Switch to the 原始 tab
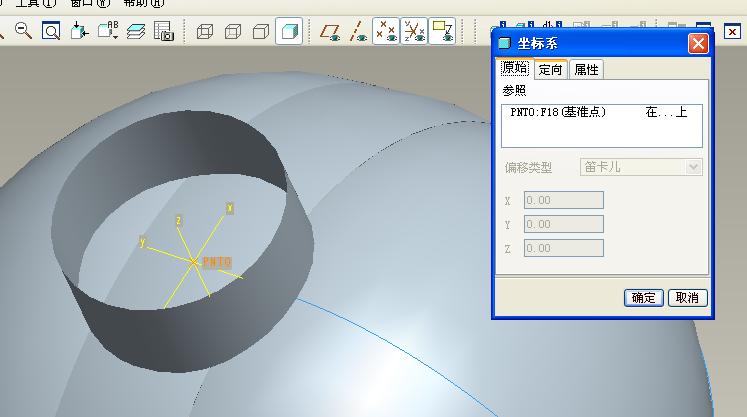 [x=515, y=68]
